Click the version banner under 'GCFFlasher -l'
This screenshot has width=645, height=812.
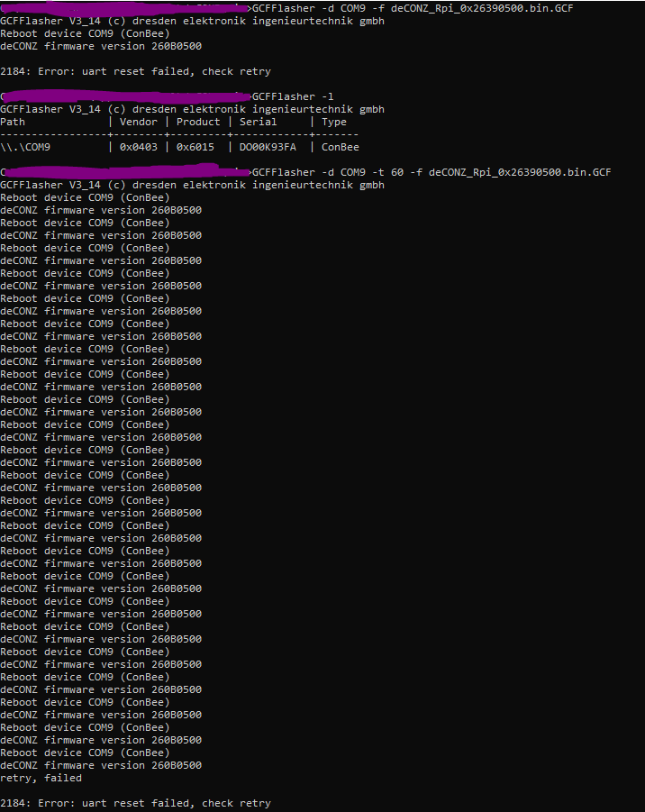point(192,109)
